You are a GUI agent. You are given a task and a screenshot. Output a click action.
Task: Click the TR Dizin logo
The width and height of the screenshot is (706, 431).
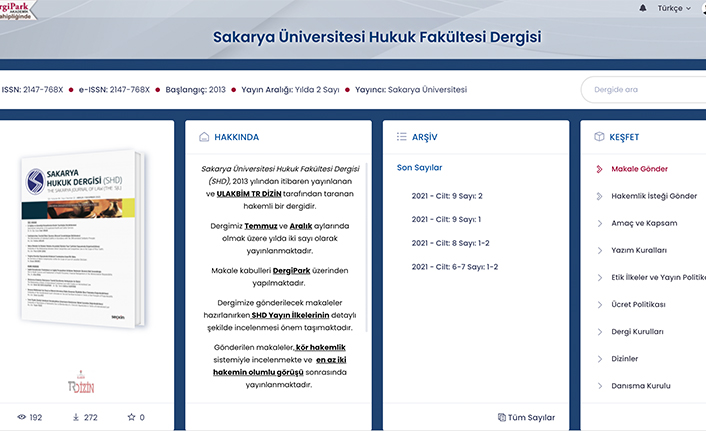click(81, 382)
